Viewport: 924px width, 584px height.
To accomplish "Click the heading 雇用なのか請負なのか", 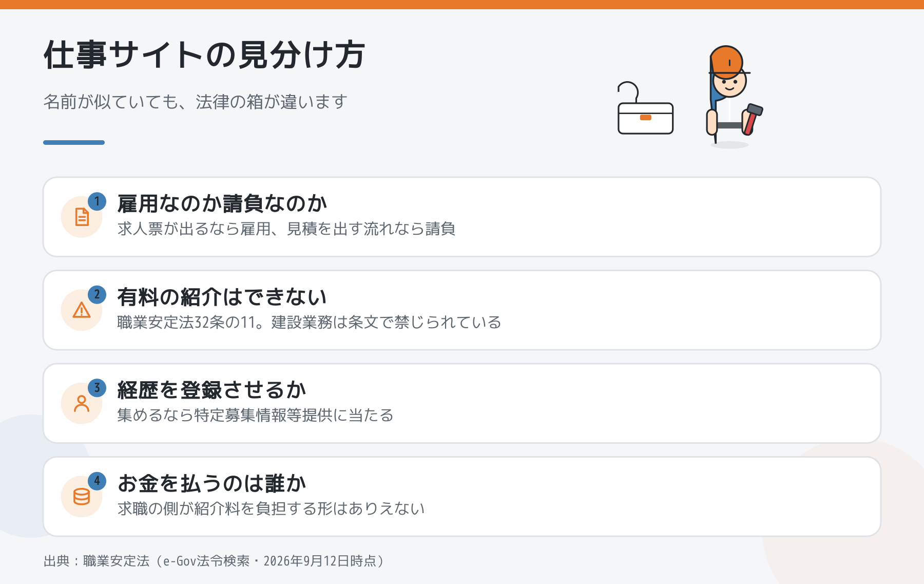I will click(x=222, y=204).
